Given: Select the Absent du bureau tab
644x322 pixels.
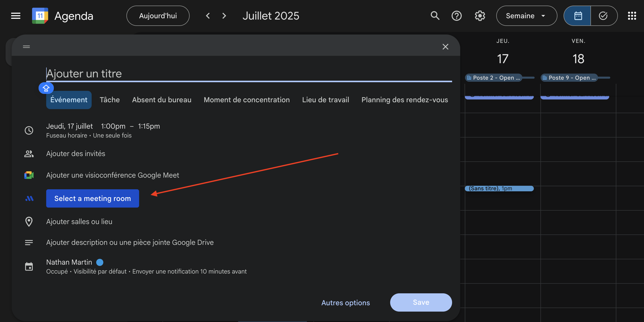Looking at the screenshot, I should click(x=162, y=100).
